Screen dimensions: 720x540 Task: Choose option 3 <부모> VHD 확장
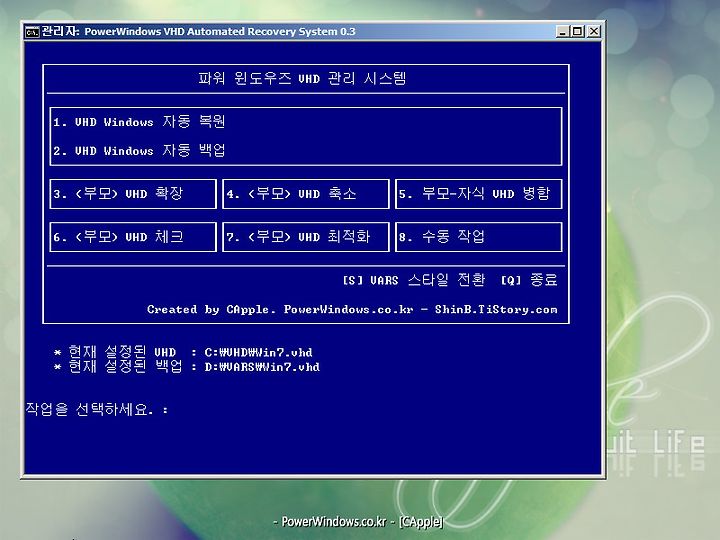(133, 194)
